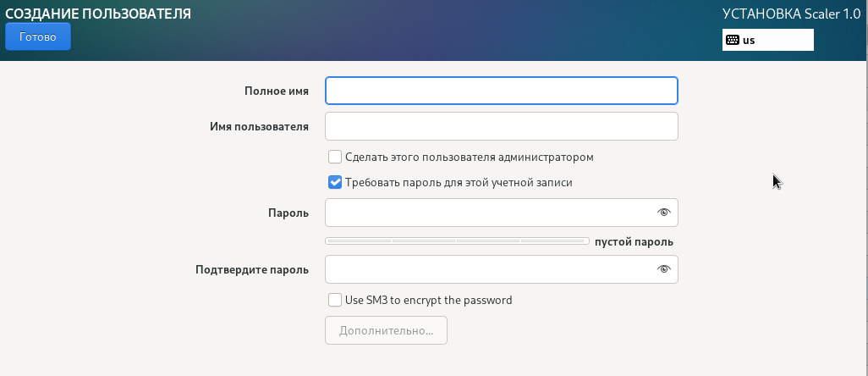The image size is (868, 376).
Task: Tick the Use SM3 to encrypt checkbox
Action: point(335,300)
